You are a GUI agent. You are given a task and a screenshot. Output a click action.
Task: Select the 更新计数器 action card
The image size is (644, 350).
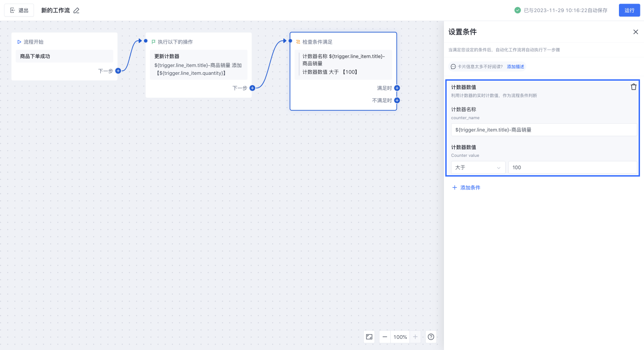[x=199, y=65]
